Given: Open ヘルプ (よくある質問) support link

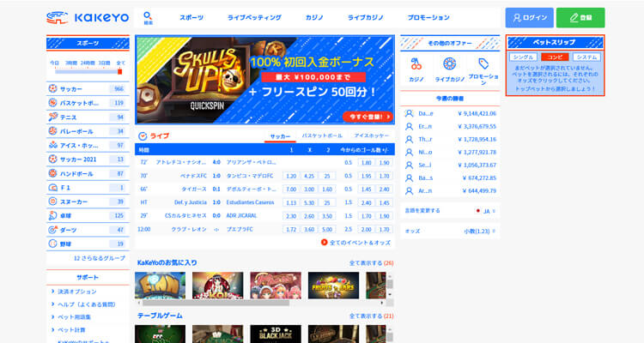Looking at the screenshot, I should click(x=86, y=304).
